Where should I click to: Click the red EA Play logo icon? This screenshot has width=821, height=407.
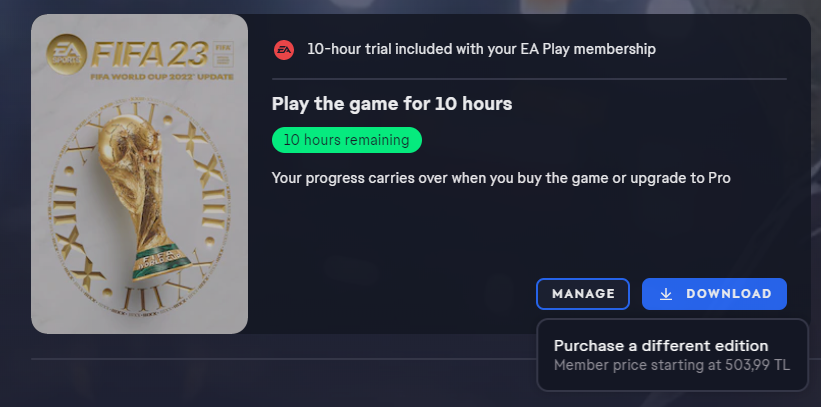[x=284, y=49]
